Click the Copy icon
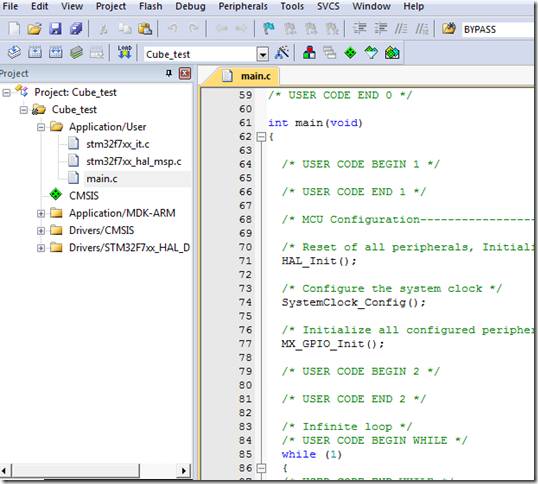Image resolution: width=538 pixels, height=484 pixels. 125,29
